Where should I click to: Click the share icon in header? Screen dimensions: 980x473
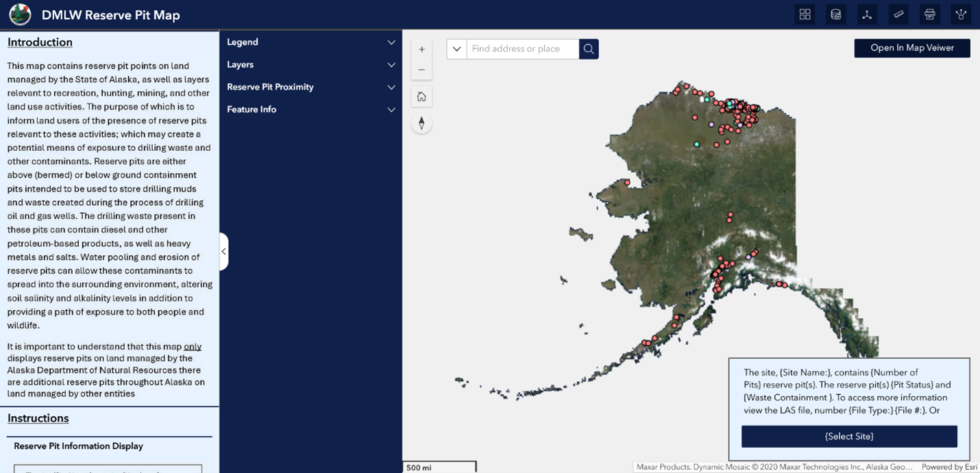click(x=961, y=14)
